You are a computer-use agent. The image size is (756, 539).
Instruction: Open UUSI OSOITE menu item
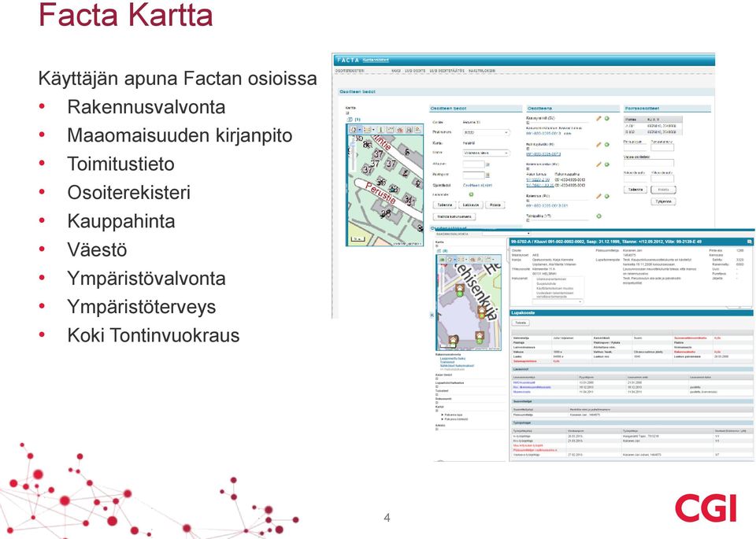tap(415, 71)
